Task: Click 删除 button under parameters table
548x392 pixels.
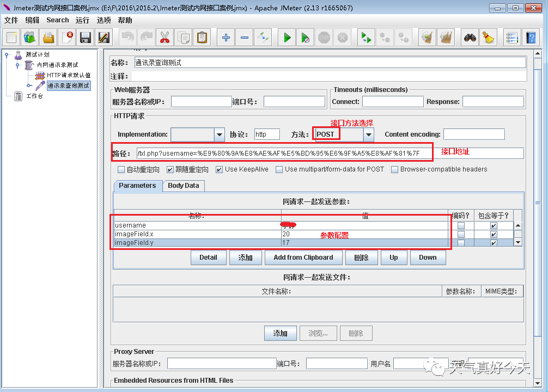Action: 361,258
